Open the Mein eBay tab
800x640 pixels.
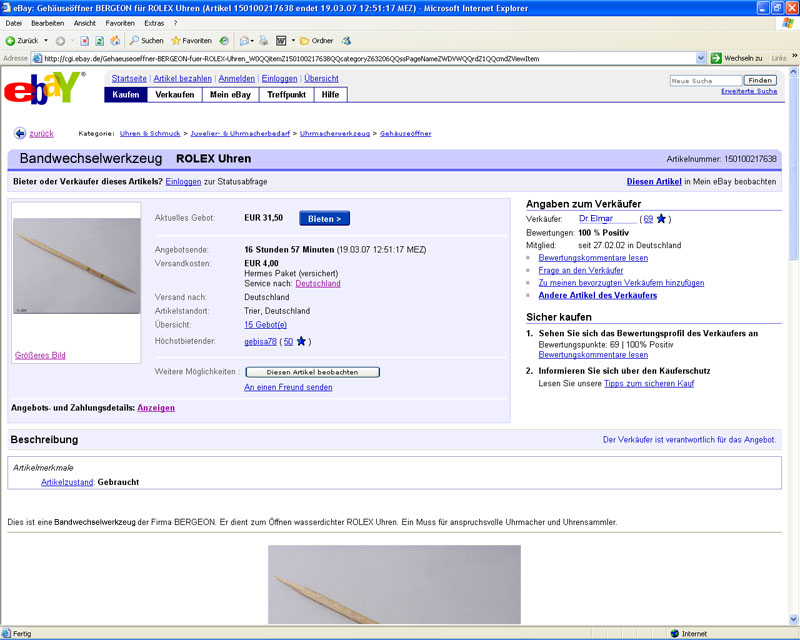tap(231, 95)
